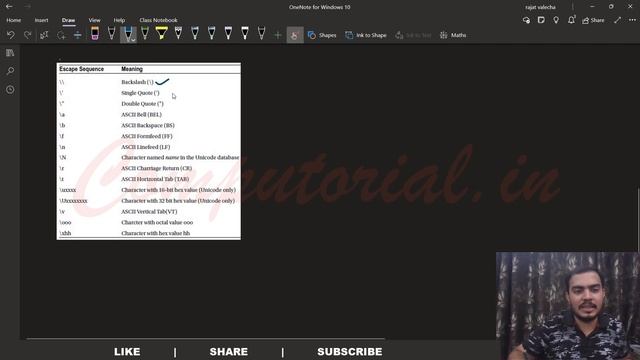Select the yellow highlighter

tap(162, 33)
